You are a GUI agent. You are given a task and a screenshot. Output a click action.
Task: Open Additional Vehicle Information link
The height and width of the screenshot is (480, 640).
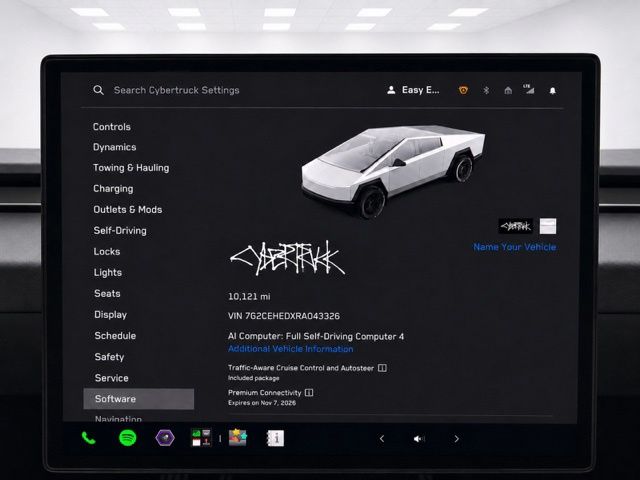291,349
